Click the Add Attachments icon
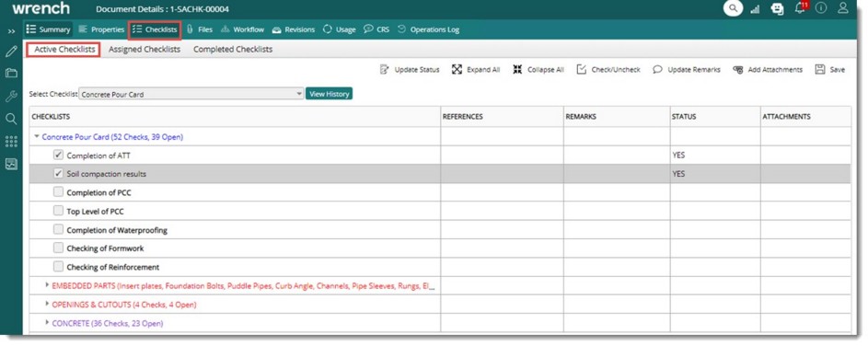Viewport: 868px width, 346px height. click(x=738, y=70)
